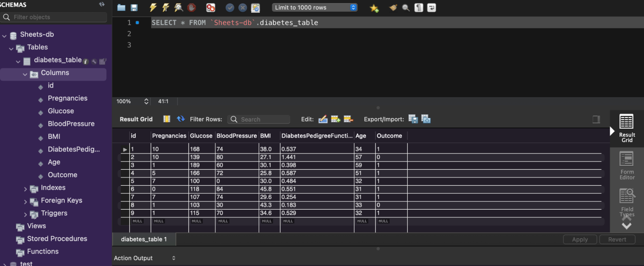
Task: Toggle the result side panel visibility button
Action: 596,119
